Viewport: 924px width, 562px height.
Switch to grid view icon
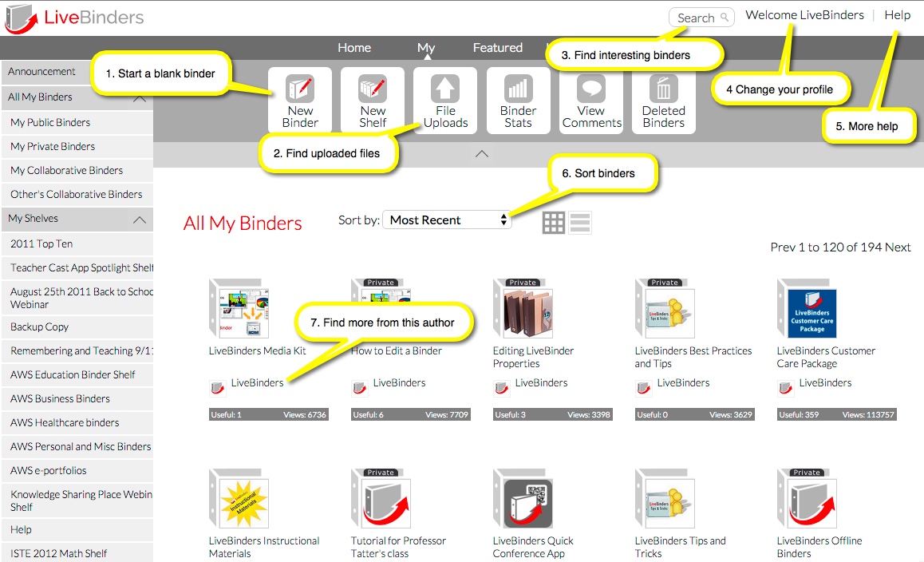pos(553,222)
